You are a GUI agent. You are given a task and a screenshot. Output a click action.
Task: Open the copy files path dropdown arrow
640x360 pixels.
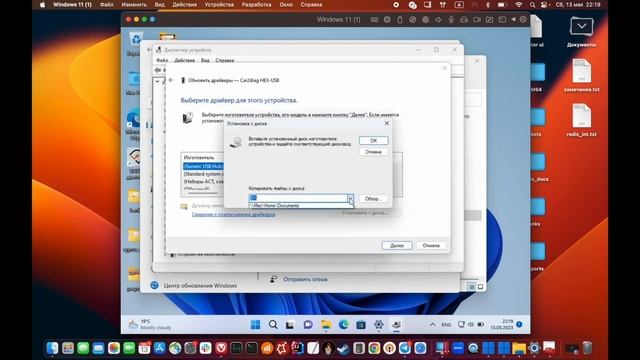[x=350, y=198]
